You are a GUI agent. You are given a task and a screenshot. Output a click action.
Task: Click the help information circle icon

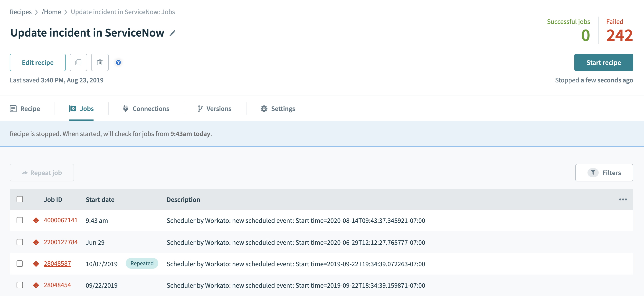118,62
